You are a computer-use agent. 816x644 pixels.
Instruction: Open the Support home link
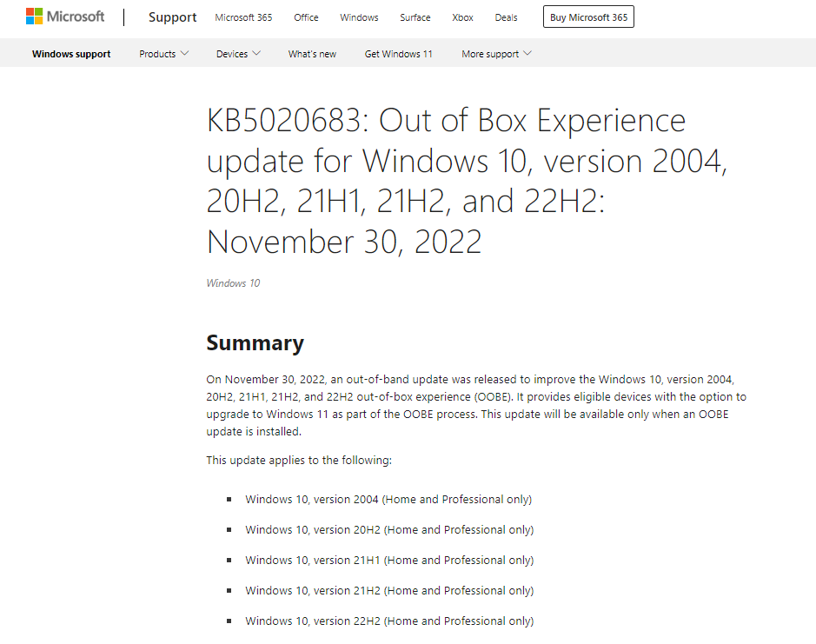(172, 17)
